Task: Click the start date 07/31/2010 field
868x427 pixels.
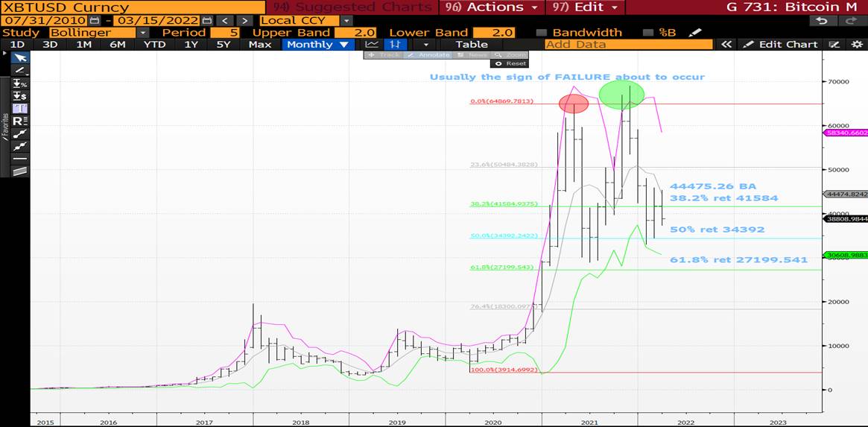Action: [44, 20]
